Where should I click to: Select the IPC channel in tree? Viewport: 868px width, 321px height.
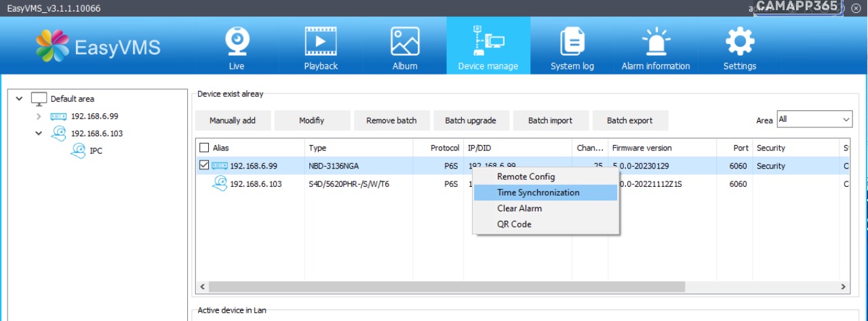96,151
